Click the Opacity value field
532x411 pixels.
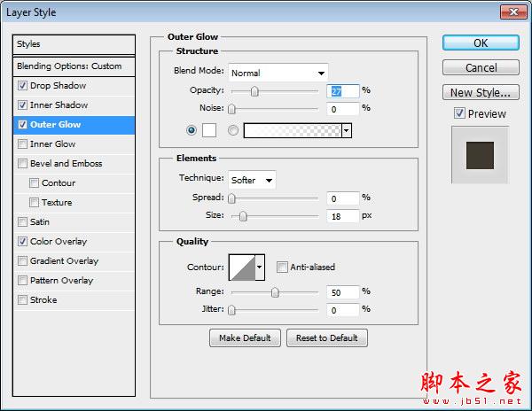tap(342, 91)
